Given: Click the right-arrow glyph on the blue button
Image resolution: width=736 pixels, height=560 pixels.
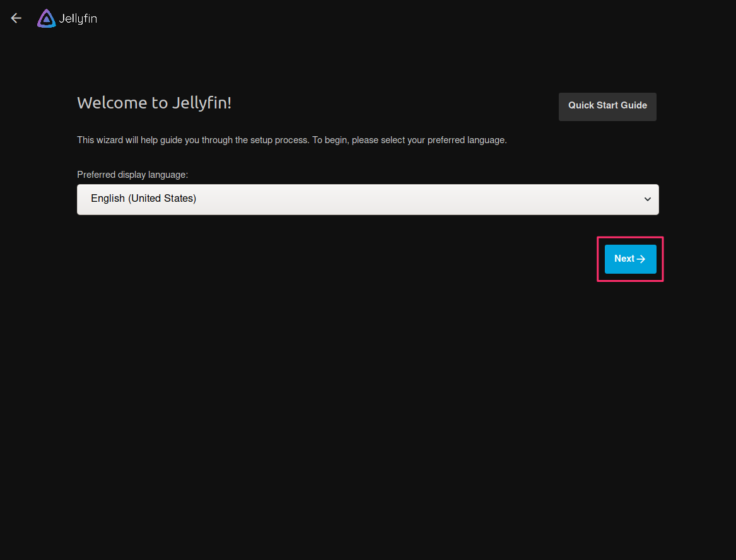Looking at the screenshot, I should click(x=641, y=259).
